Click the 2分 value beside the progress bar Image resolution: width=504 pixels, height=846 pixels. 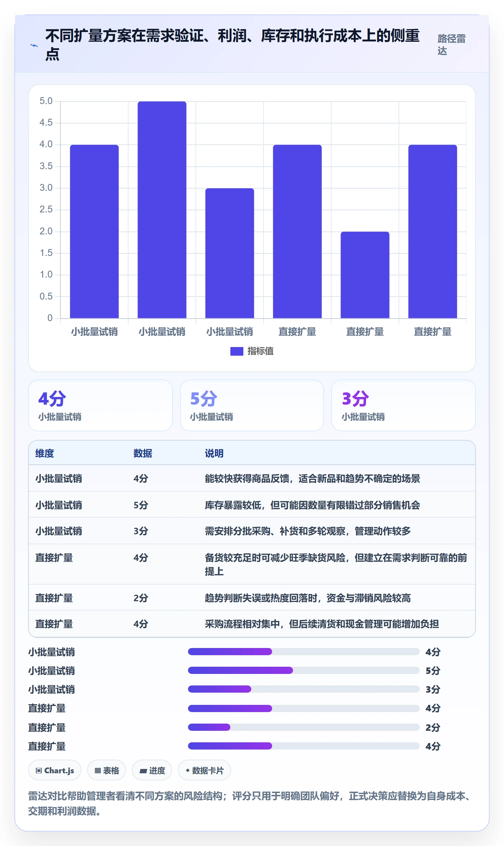click(x=433, y=728)
